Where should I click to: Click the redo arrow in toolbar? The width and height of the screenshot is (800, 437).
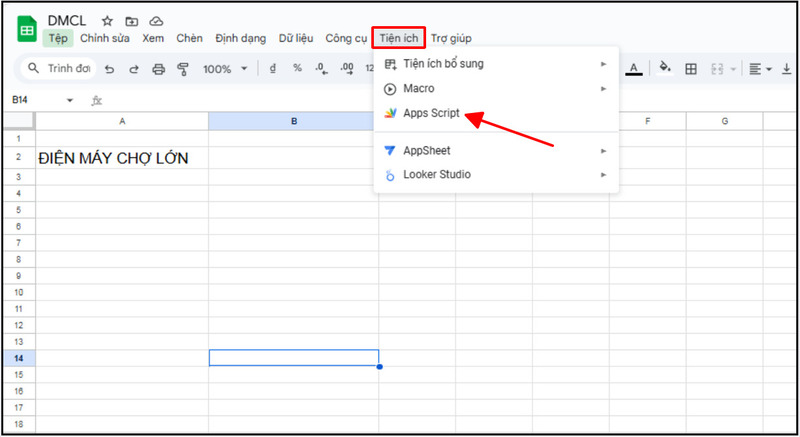(x=132, y=69)
